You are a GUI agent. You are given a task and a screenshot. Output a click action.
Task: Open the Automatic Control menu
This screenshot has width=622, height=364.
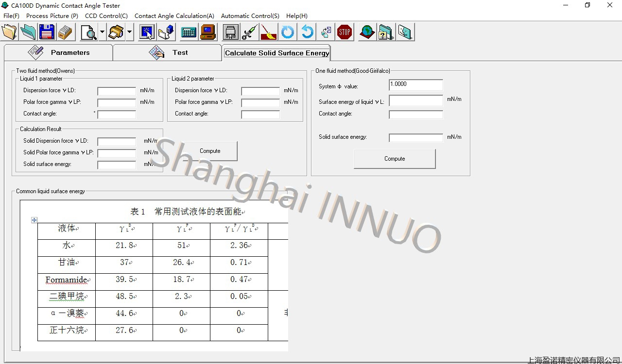click(250, 16)
